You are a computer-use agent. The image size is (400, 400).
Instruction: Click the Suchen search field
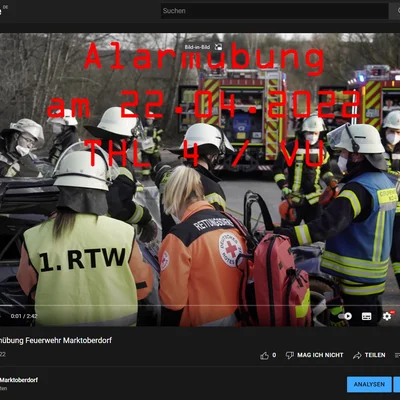(x=274, y=11)
